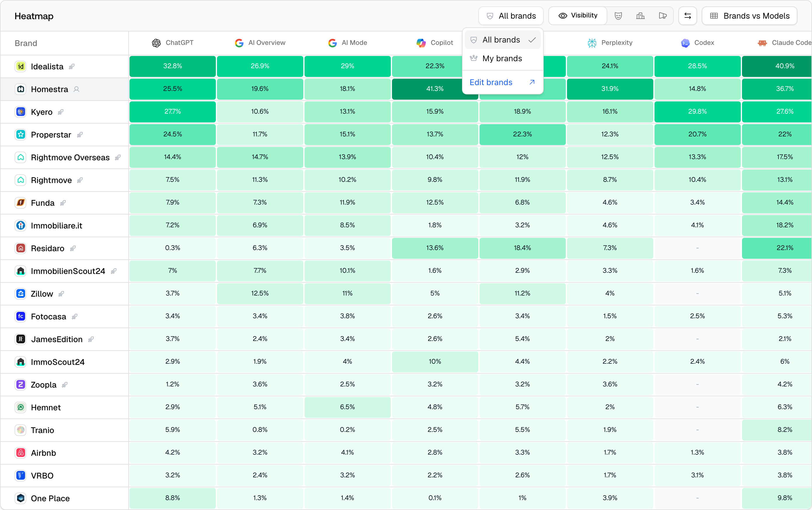The width and height of the screenshot is (812, 510).
Task: Switch to the sentiment mask icon metric
Action: point(618,16)
